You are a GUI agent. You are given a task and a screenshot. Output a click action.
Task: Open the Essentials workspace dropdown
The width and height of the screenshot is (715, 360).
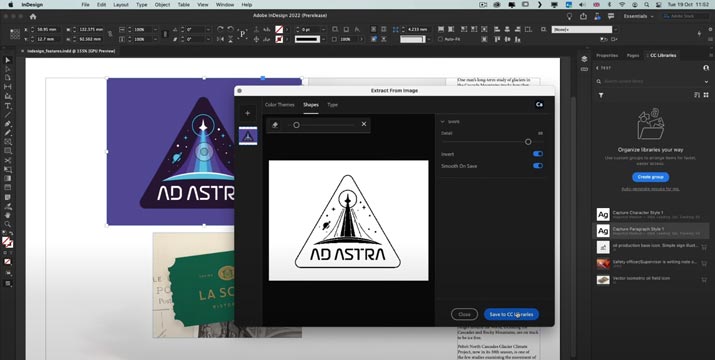click(x=639, y=16)
